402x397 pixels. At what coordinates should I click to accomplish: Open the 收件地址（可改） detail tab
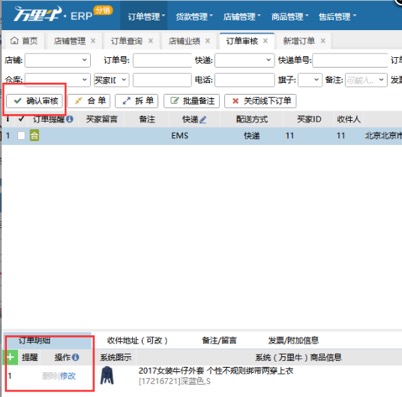[138, 340]
